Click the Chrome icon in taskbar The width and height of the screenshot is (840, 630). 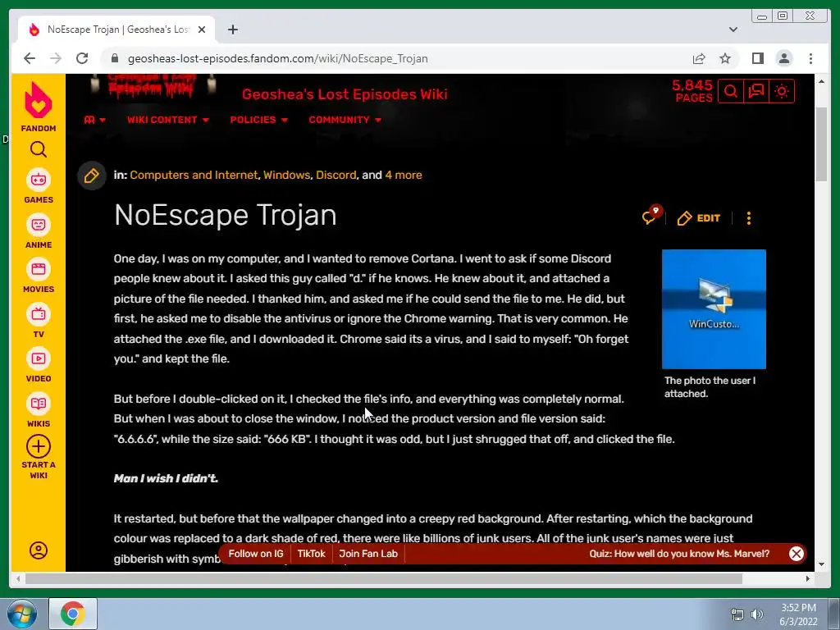pyautogui.click(x=73, y=614)
